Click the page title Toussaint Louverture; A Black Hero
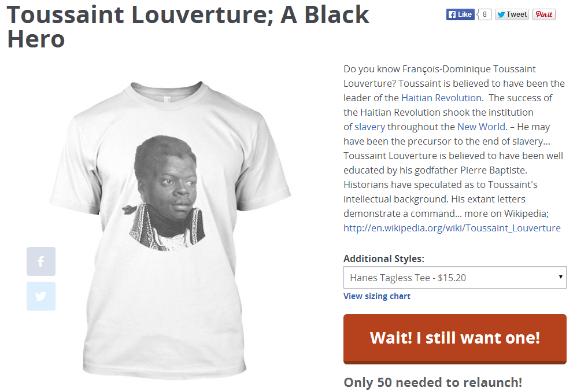This screenshot has height=391, width=588. pyautogui.click(x=188, y=27)
